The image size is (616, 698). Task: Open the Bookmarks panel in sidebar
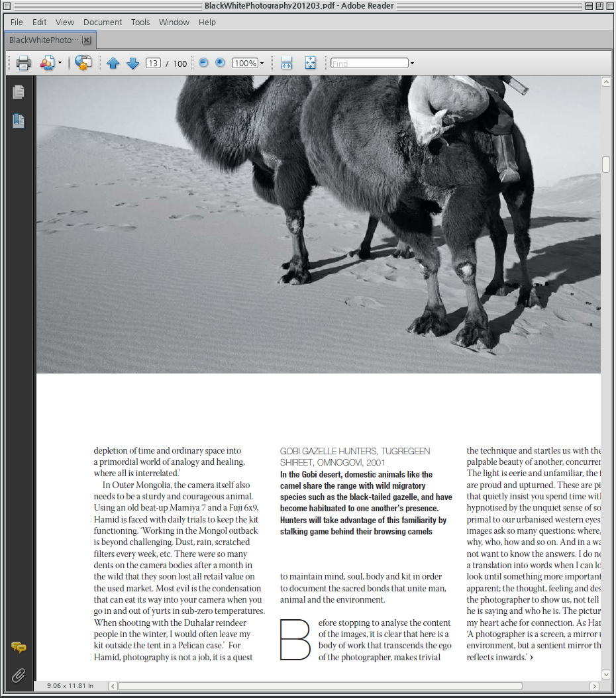point(19,121)
